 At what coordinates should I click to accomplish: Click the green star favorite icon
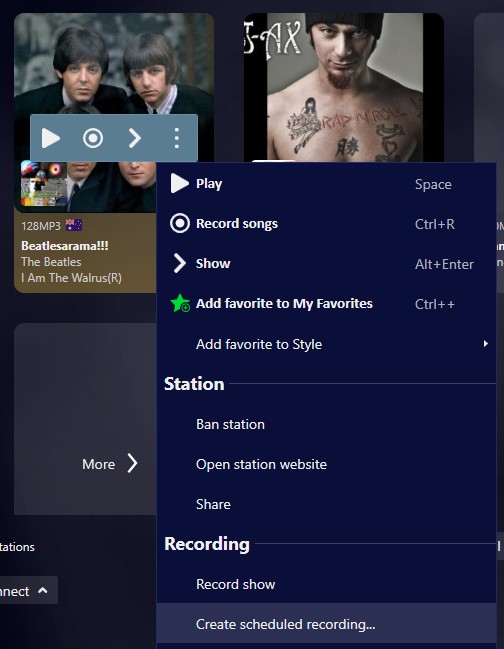180,303
